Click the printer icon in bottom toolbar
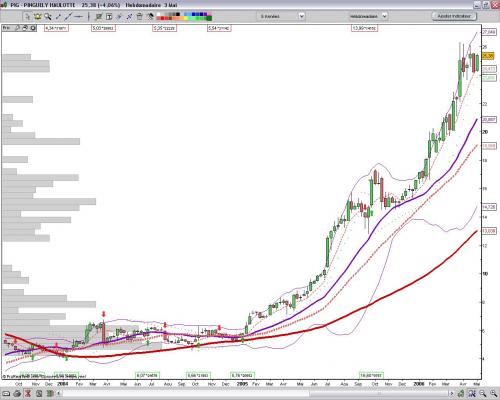This screenshot has height=400, width=500. click(x=17, y=394)
